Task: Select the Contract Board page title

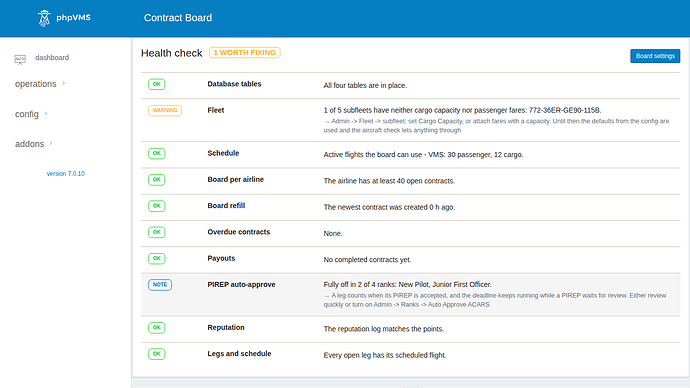Action: pyautogui.click(x=178, y=18)
